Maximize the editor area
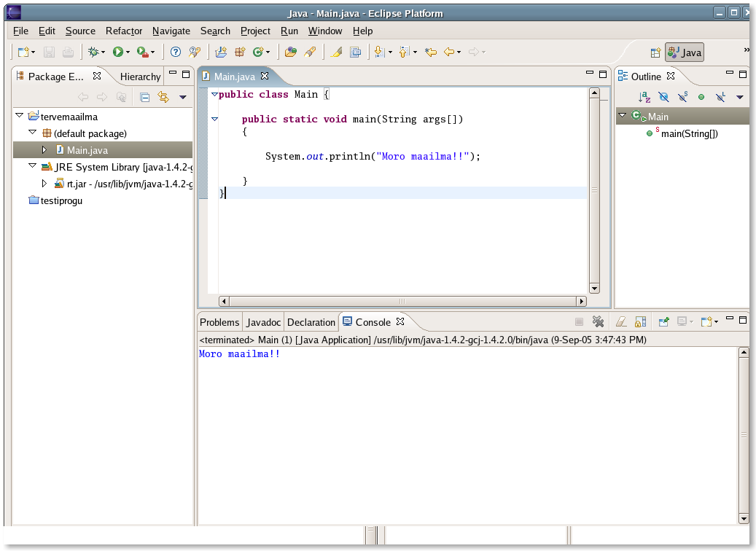 coord(603,74)
